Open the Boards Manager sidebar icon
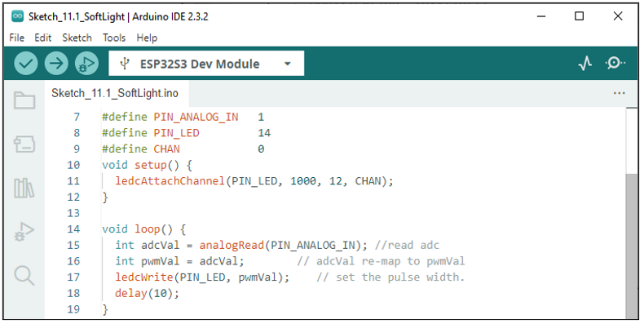 click(24, 144)
